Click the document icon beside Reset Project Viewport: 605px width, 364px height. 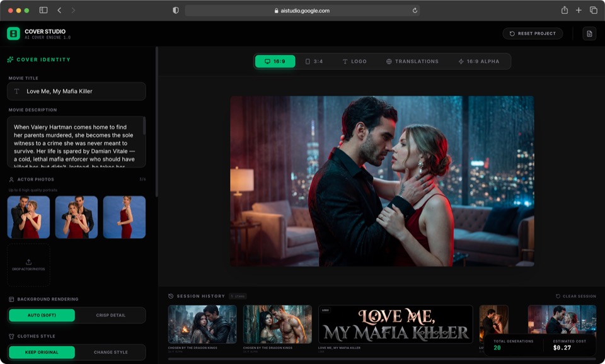tap(589, 33)
